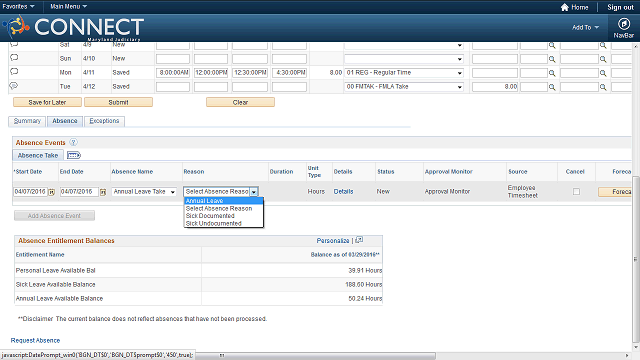Click the 12:00:00PM time field on Mon 4/11
Viewport: 640px width, 360px height.
(211, 73)
